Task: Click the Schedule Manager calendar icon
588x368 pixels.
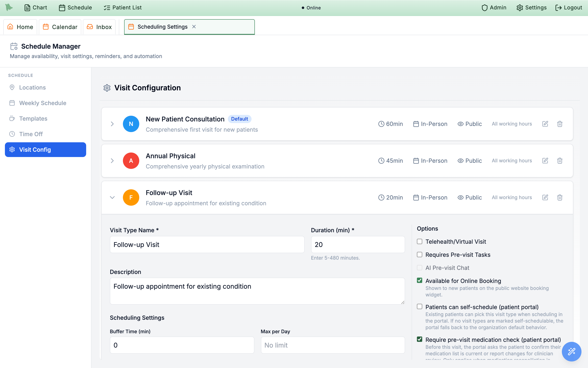Action: tap(14, 46)
